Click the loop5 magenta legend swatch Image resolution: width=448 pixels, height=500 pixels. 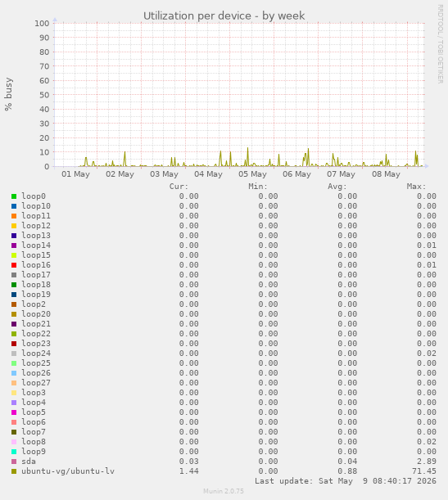coord(14,412)
